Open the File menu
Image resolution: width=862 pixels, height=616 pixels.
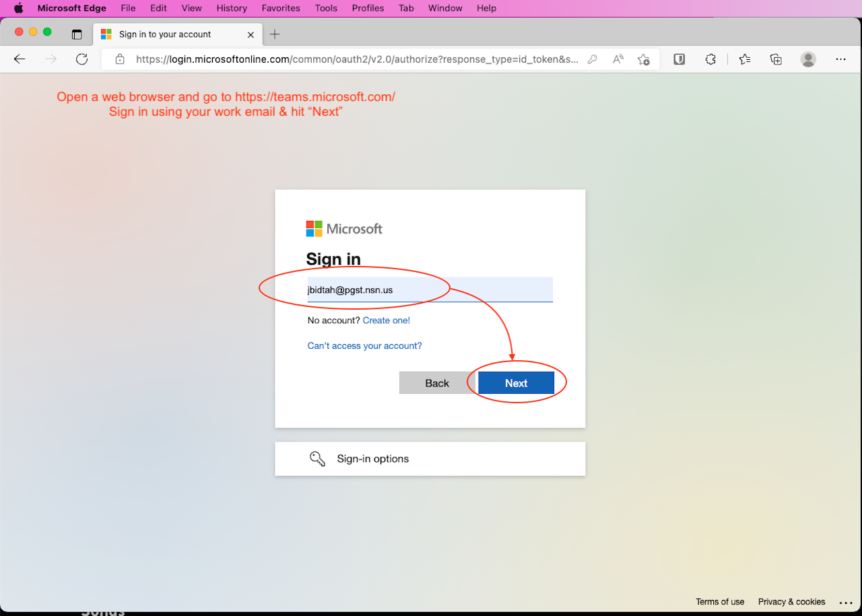128,8
